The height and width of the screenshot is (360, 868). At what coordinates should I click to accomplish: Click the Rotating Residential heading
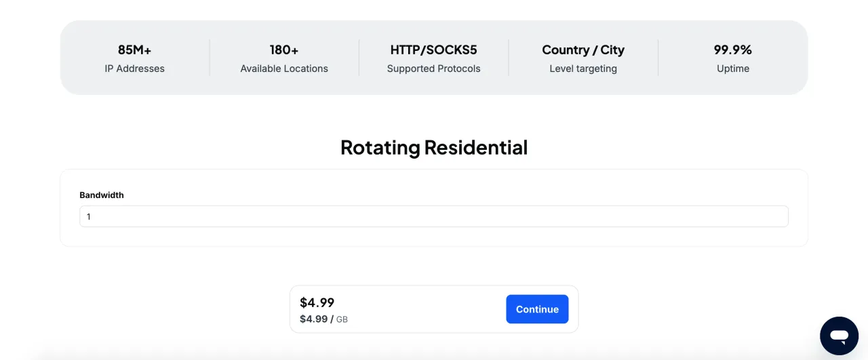click(434, 147)
